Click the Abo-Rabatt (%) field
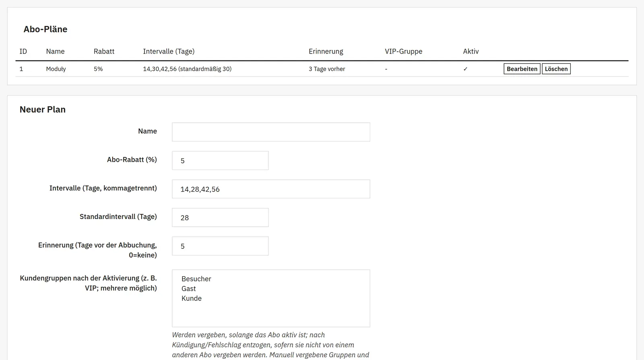The height and width of the screenshot is (360, 644). [x=220, y=161]
